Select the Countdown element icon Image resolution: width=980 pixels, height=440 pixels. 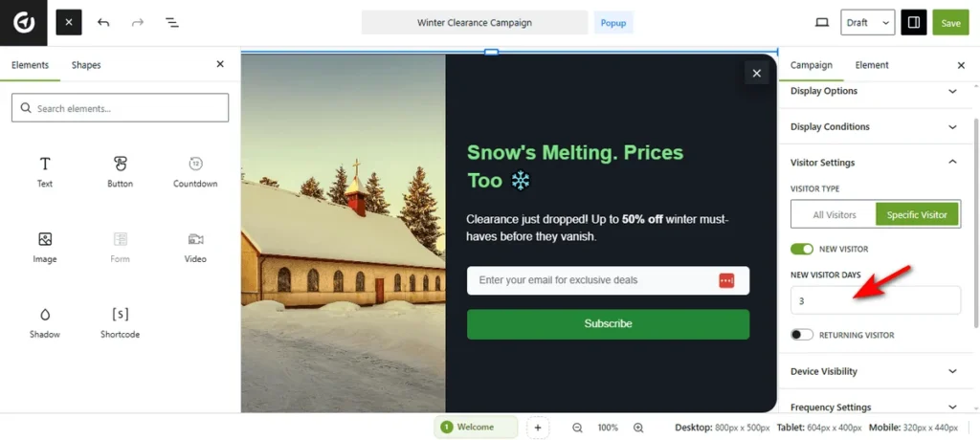[x=195, y=164]
